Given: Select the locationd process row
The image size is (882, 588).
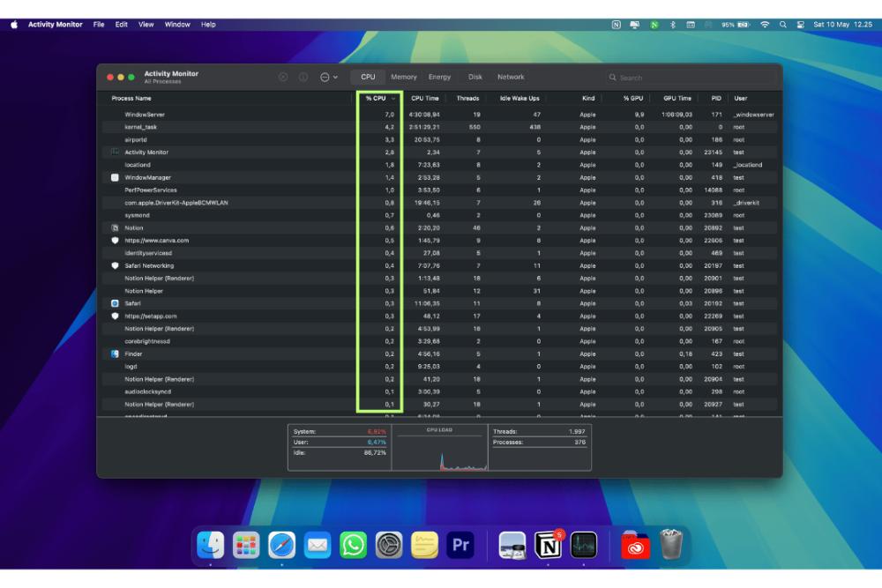Looking at the screenshot, I should click(439, 165).
